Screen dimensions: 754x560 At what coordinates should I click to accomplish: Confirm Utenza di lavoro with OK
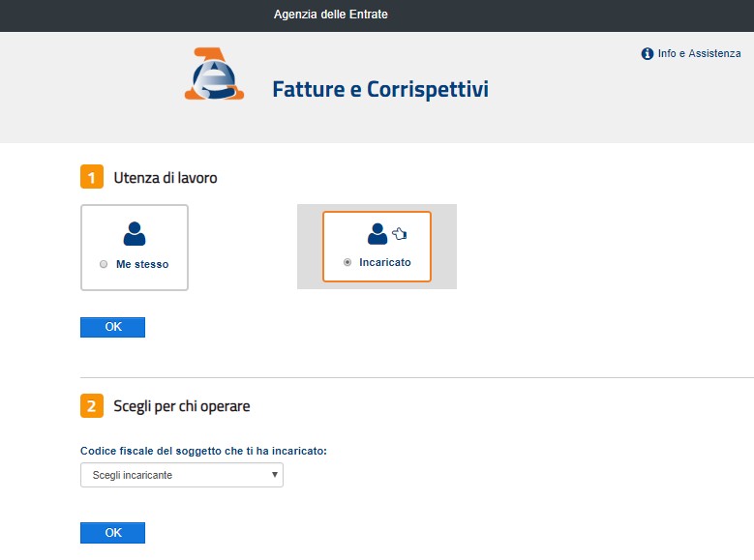(112, 327)
